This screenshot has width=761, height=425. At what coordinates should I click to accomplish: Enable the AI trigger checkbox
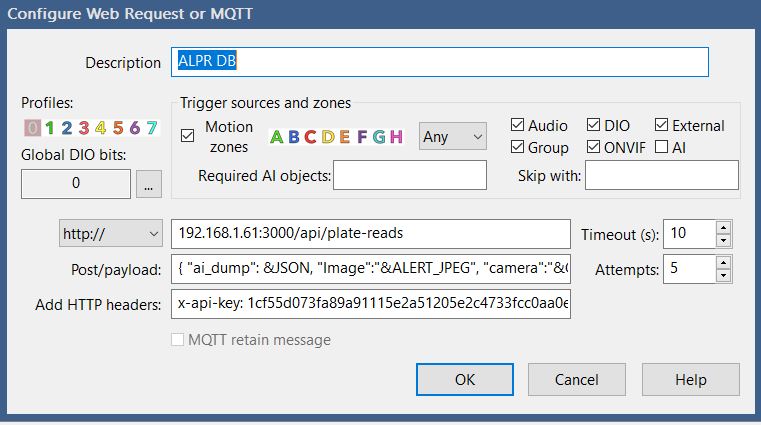click(662, 148)
